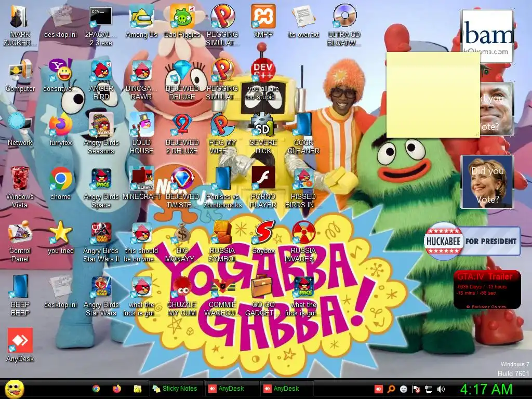Open the XMPP desktop icon
The width and height of the screenshot is (532, 399).
point(263,20)
